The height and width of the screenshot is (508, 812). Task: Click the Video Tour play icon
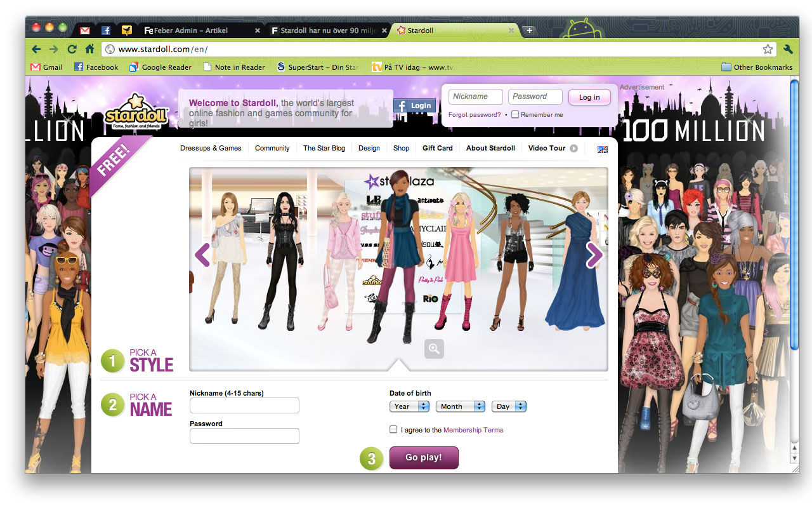click(x=573, y=149)
